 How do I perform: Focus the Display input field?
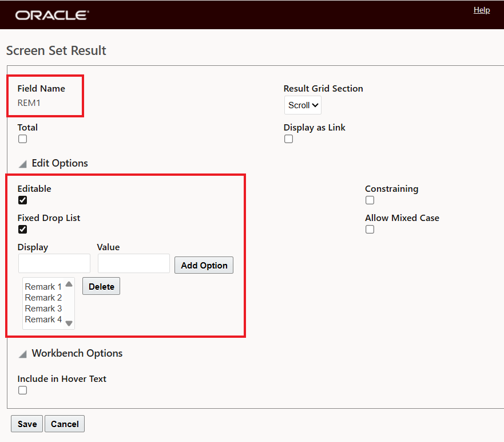coord(54,263)
